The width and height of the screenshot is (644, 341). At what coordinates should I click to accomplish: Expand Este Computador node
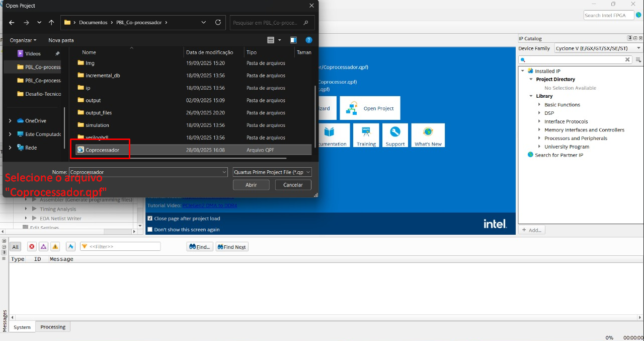tap(11, 134)
